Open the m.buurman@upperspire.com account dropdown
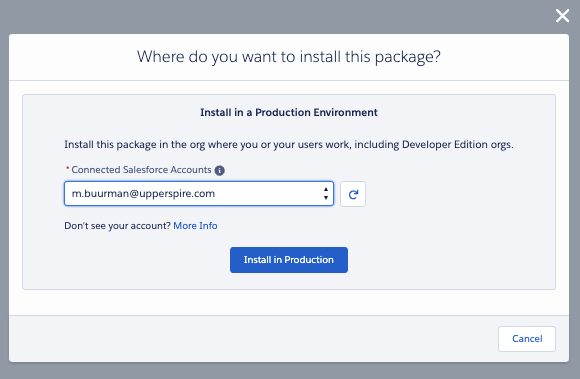The width and height of the screenshot is (580, 379). (x=199, y=193)
